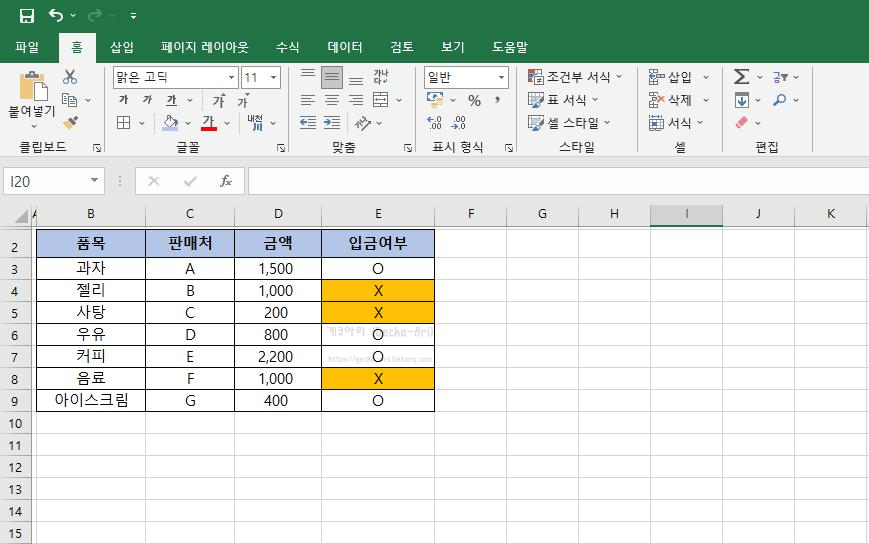869x544 pixels.
Task: Open the 검토 tab
Action: coord(402,48)
